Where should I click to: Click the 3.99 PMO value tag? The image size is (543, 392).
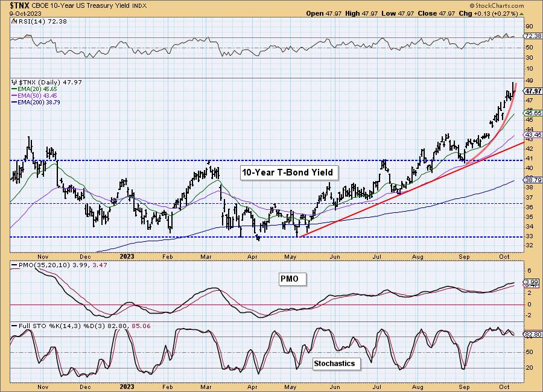coord(532,282)
